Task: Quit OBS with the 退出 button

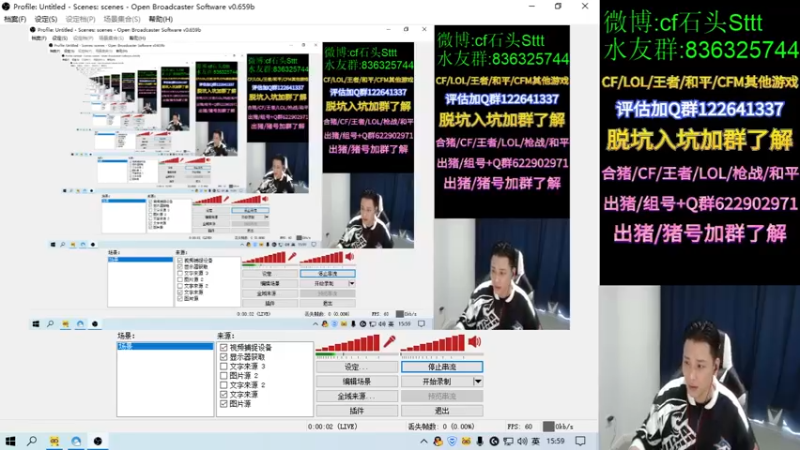Action: click(442, 411)
